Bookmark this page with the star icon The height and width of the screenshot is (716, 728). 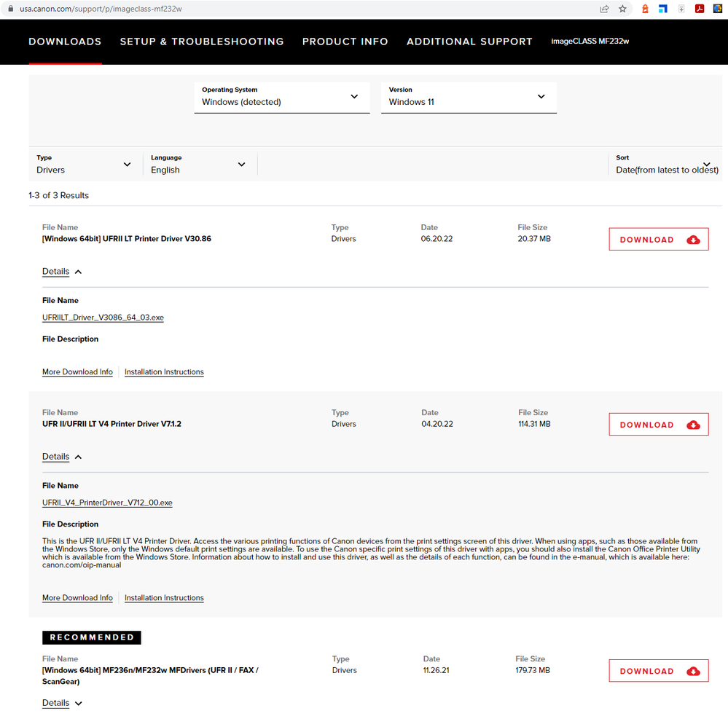622,9
